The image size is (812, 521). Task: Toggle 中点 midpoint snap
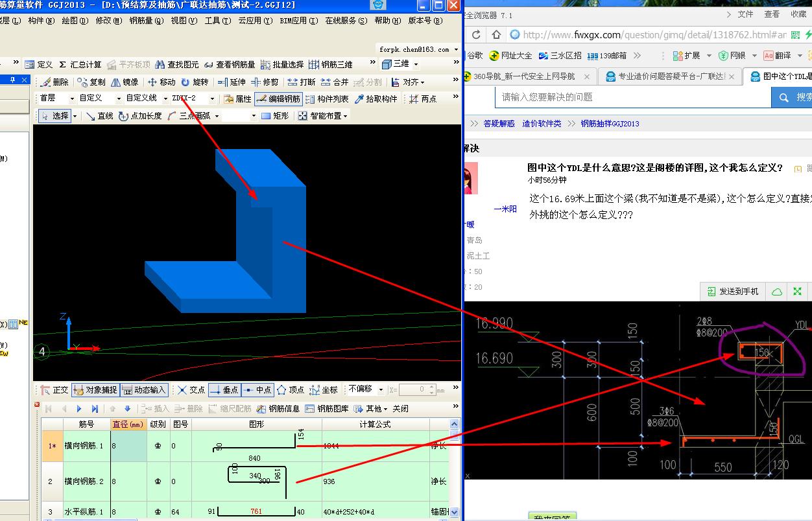coord(257,389)
